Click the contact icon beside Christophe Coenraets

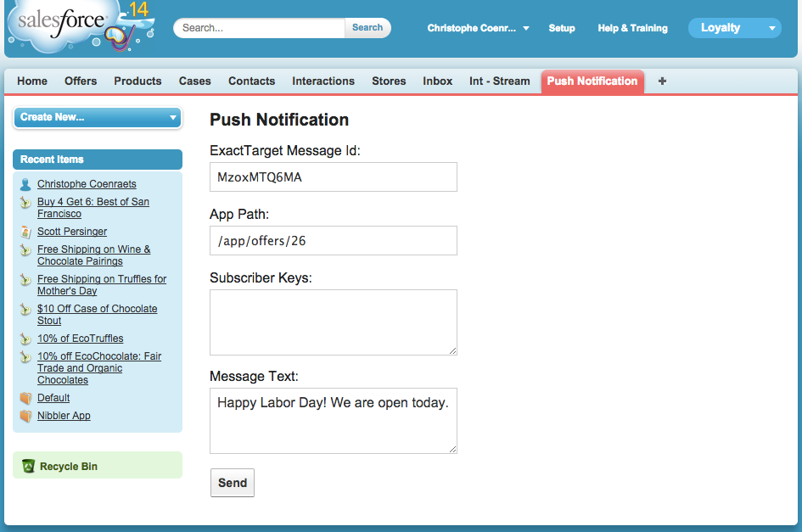click(25, 184)
